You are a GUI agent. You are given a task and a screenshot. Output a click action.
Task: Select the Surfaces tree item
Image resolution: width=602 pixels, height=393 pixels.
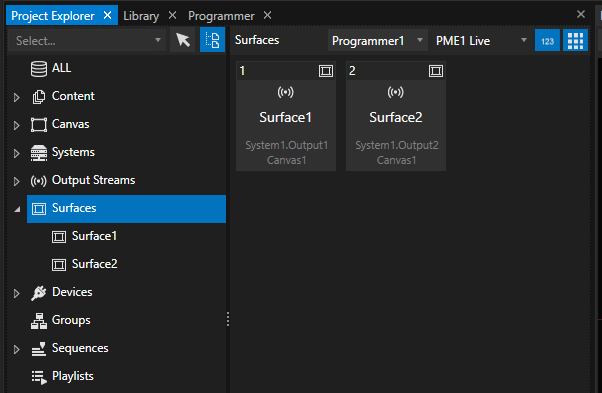coord(126,209)
